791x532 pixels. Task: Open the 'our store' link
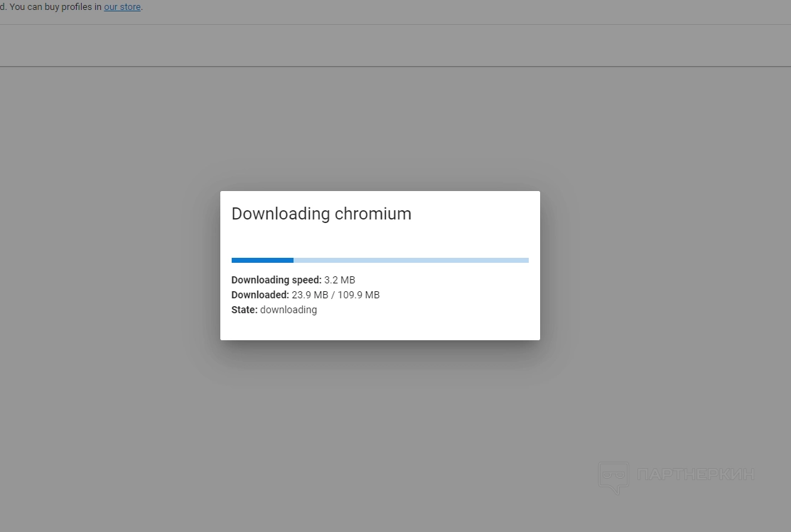pyautogui.click(x=122, y=7)
